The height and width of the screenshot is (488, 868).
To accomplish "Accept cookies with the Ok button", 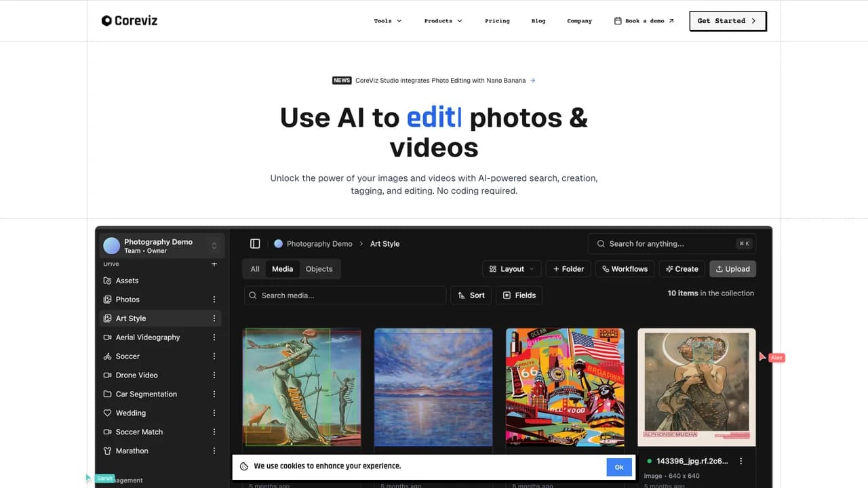I will tap(619, 467).
